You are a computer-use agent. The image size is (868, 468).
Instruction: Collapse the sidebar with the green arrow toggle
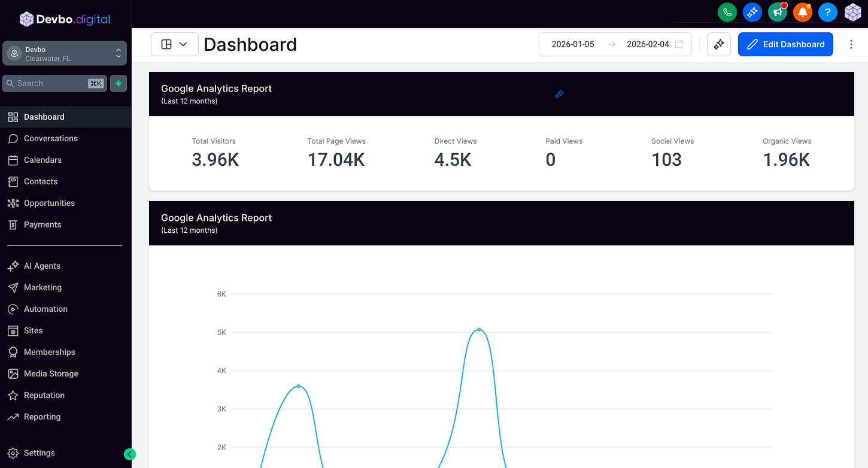click(x=130, y=454)
